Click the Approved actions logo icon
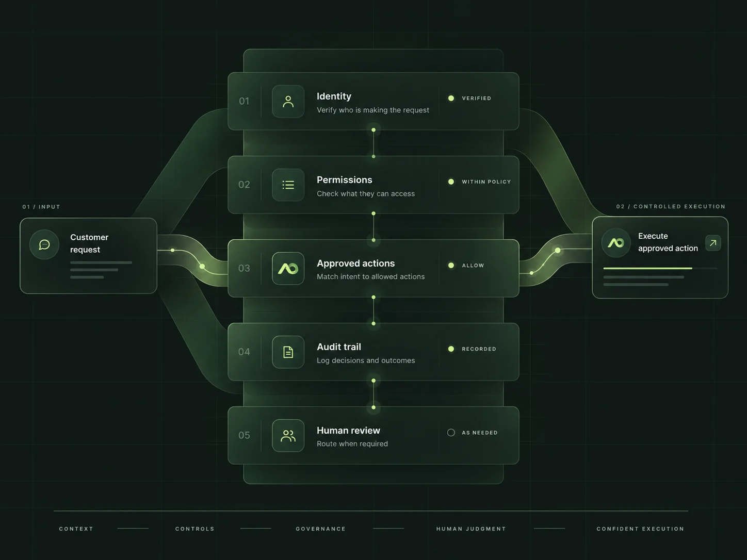The image size is (747, 560). pyautogui.click(x=288, y=269)
